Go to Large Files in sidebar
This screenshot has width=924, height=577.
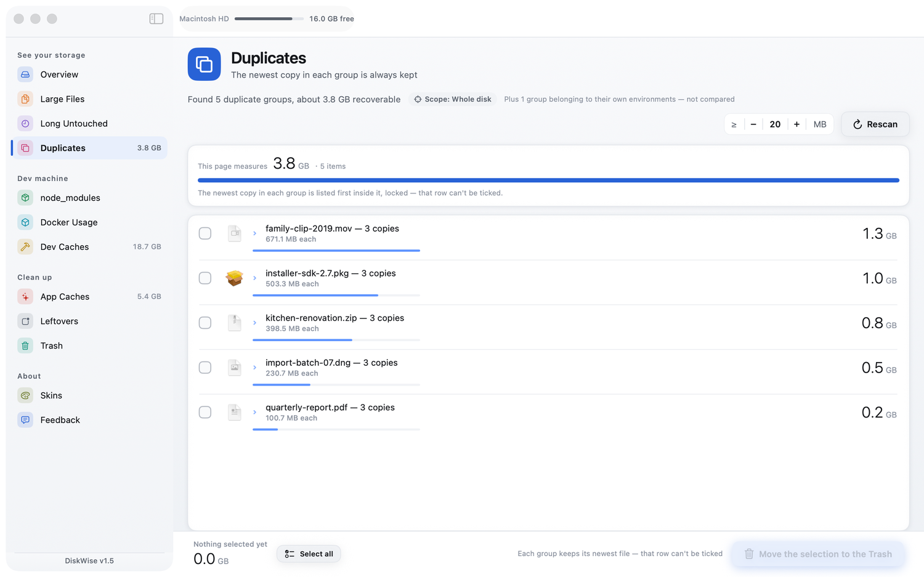(89, 99)
